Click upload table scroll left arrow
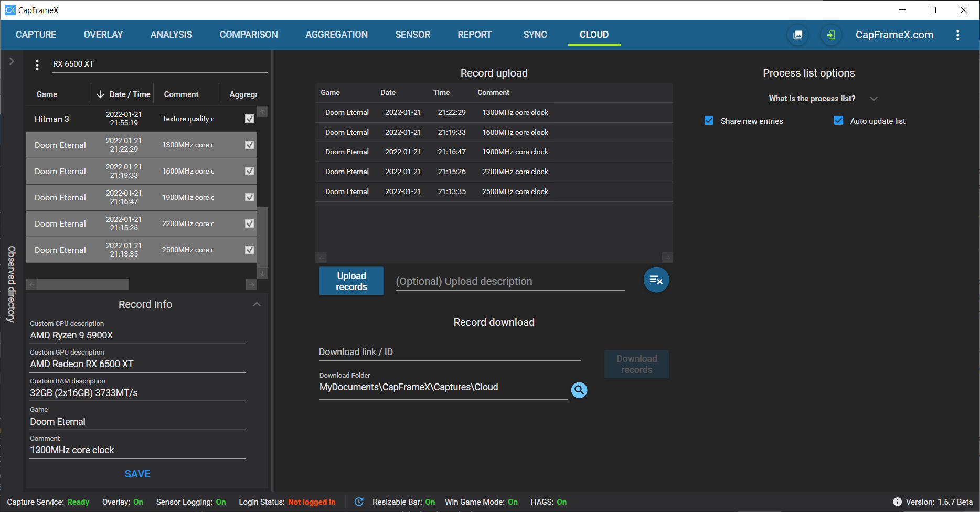The height and width of the screenshot is (512, 980). [x=322, y=258]
